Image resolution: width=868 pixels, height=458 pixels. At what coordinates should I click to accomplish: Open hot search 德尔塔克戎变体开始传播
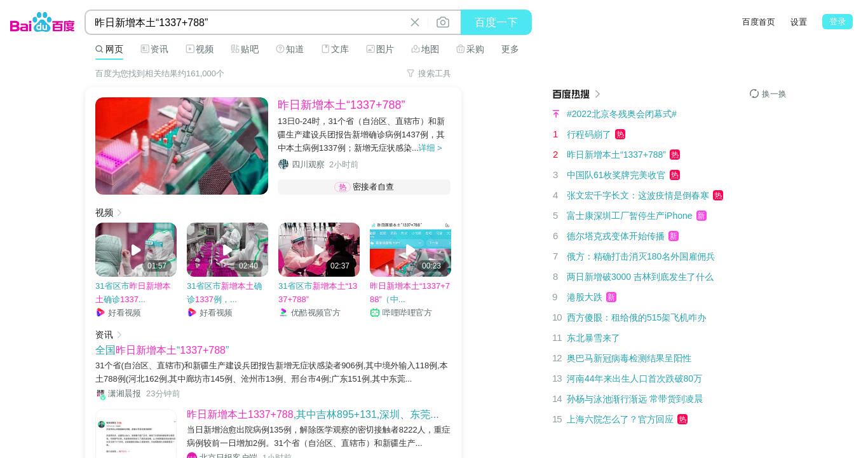click(x=616, y=236)
